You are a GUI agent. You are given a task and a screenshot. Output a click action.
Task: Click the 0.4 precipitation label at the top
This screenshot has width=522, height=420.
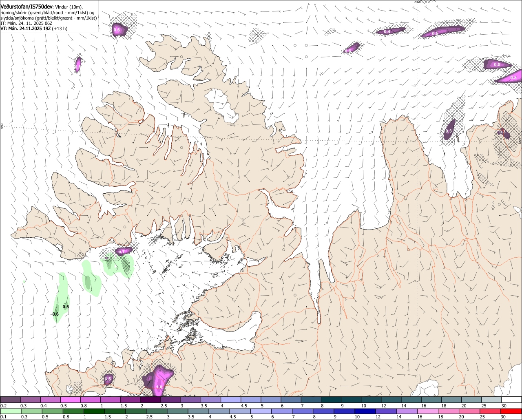[387, 32]
